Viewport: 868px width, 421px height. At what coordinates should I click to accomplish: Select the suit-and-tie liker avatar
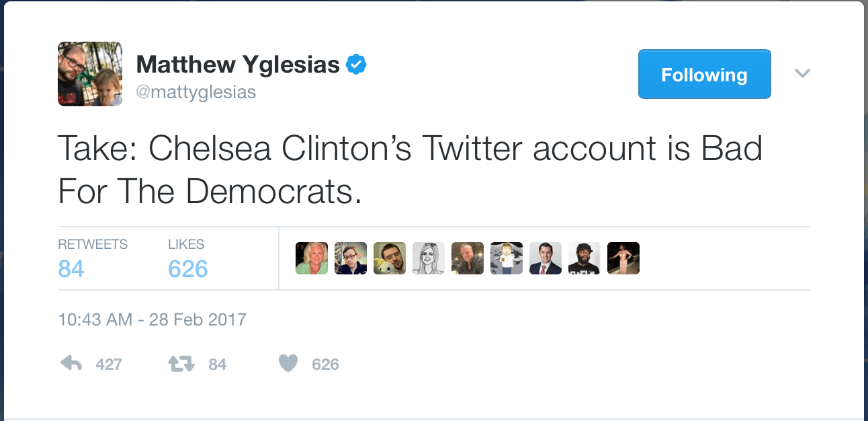click(x=546, y=258)
